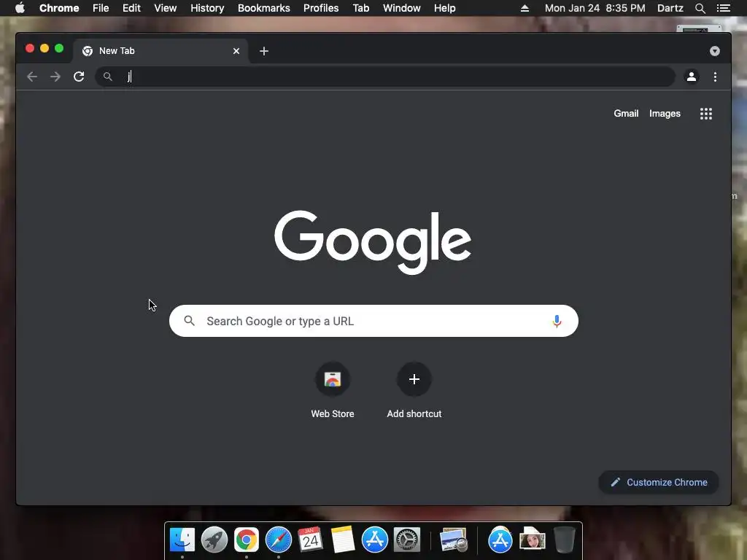Open the Window menu
The height and width of the screenshot is (560, 747).
[402, 8]
